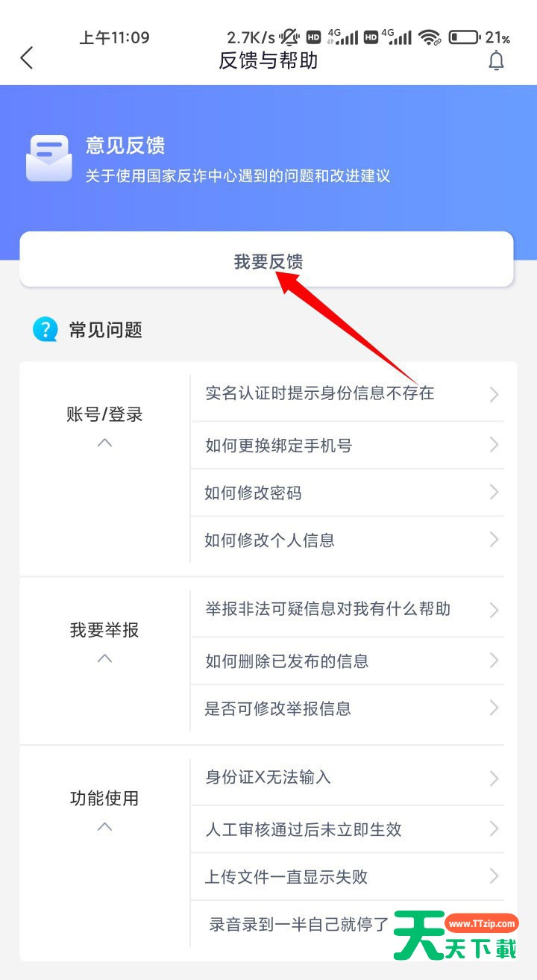Open 人工审核通过后未立即生效 question
The height and width of the screenshot is (980, 537).
348,829
